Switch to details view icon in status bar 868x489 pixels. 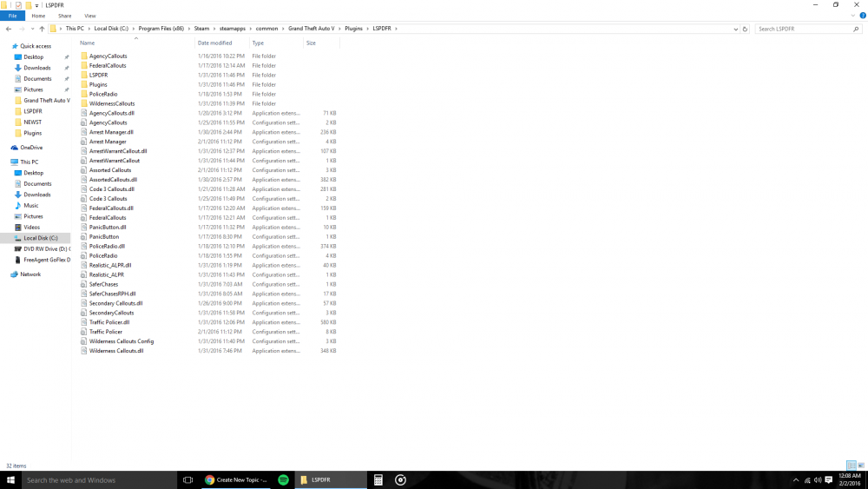click(852, 466)
